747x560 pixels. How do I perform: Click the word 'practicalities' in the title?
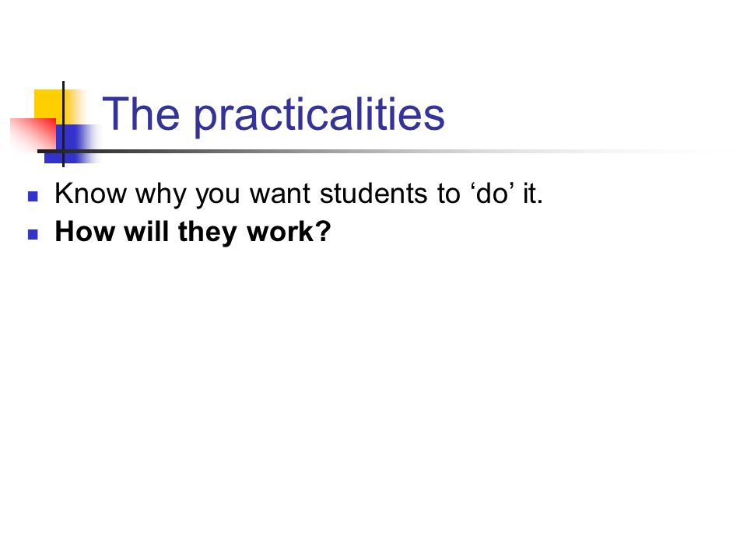319,116
